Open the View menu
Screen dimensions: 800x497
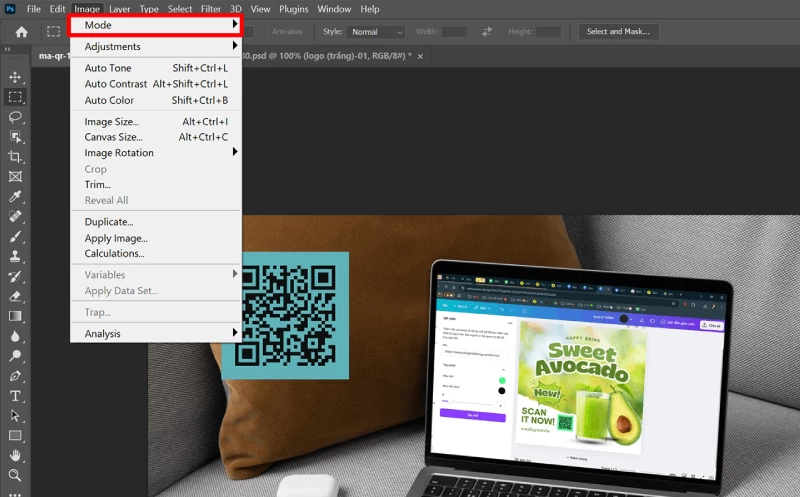(x=260, y=9)
